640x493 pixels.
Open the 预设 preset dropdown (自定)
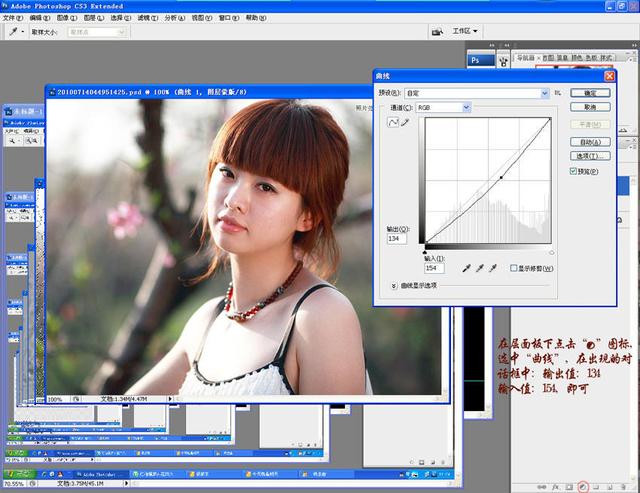tap(476, 93)
